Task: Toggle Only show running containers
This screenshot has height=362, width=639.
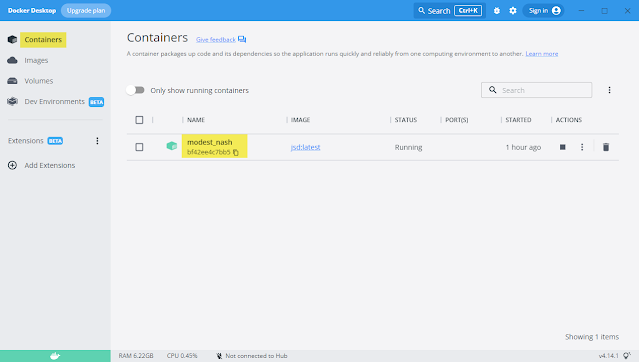Action: [x=135, y=90]
